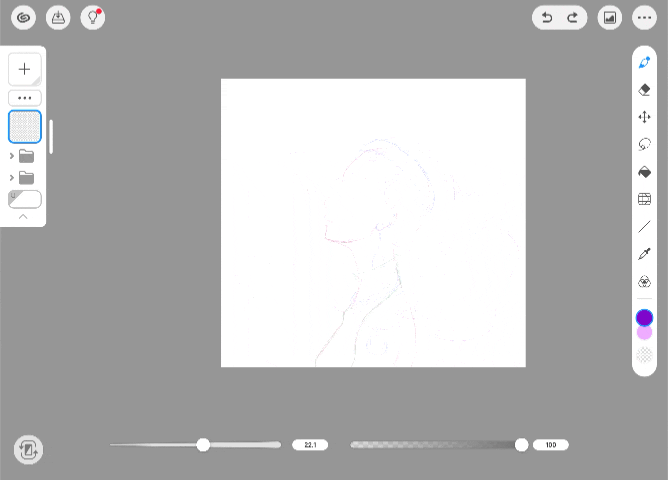Select the paper layer at bottom
This screenshot has width=668, height=480.
(x=25, y=199)
